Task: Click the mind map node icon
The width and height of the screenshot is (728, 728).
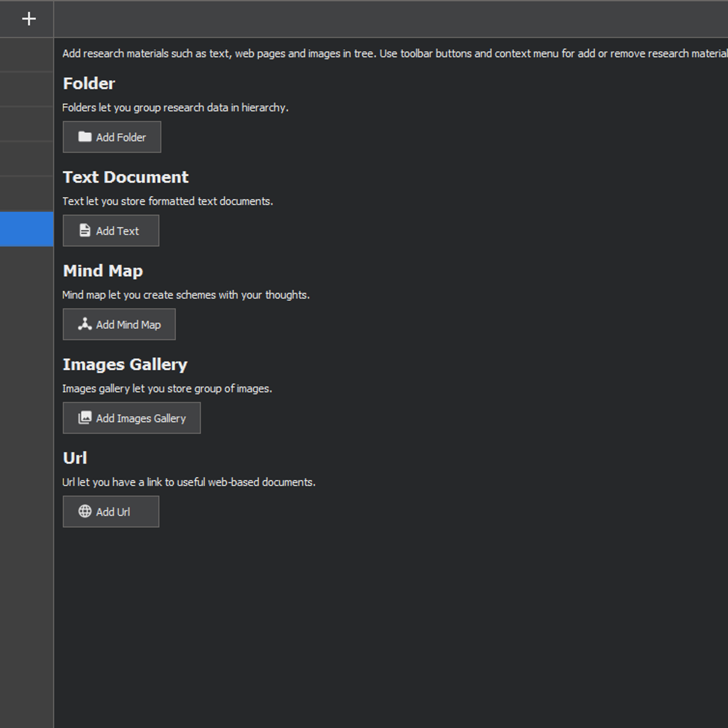Action: (85, 324)
